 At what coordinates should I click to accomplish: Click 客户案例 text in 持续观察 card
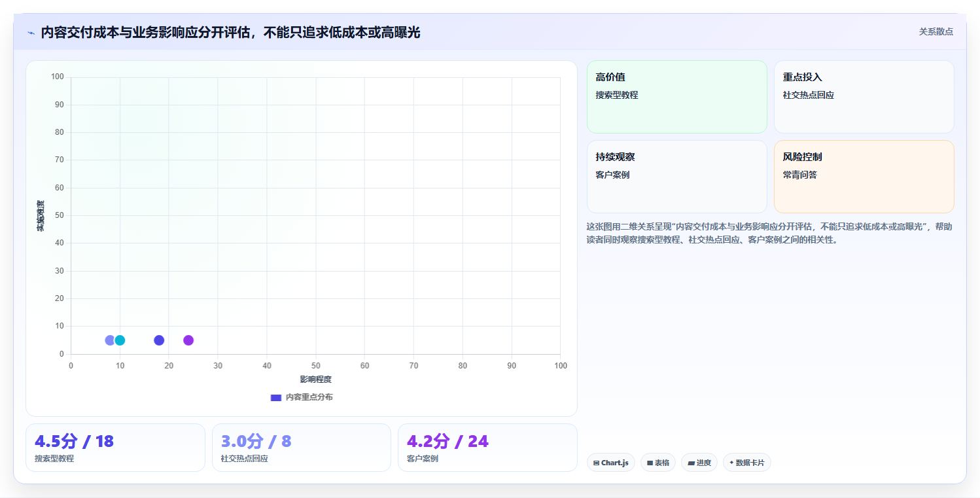(x=612, y=175)
